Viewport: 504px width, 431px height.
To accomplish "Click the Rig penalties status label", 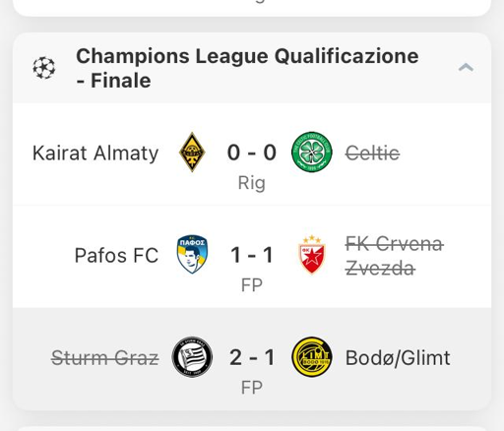I will (252, 183).
